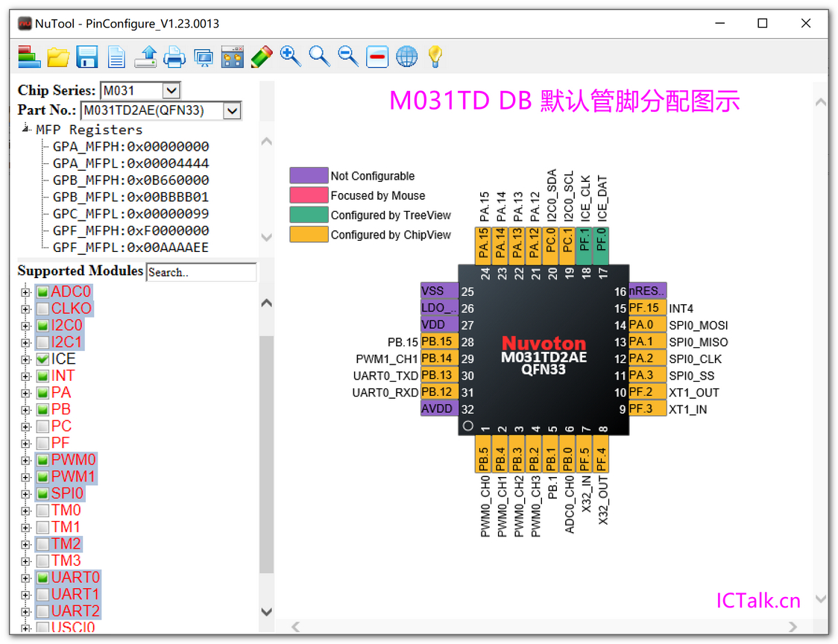Enable the CLKO module checkbox
This screenshot has width=838, height=644.
click(43, 309)
